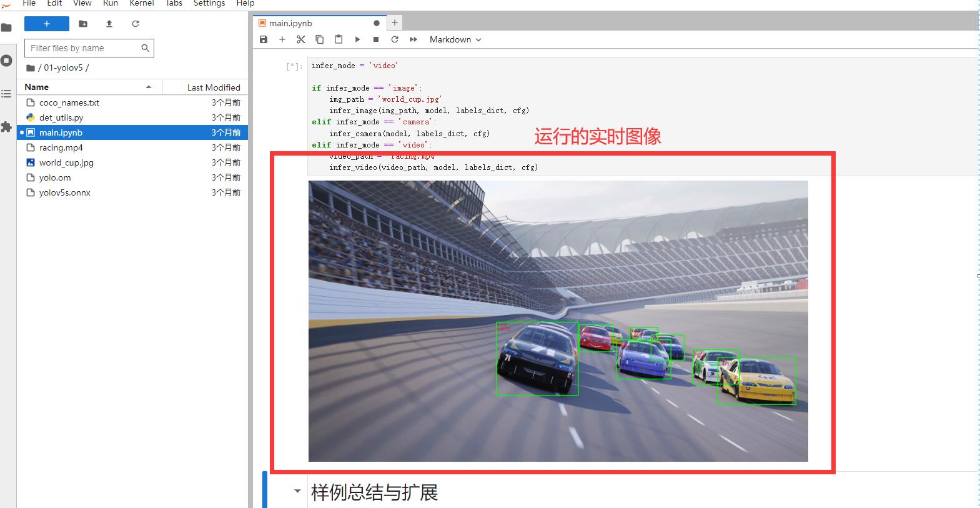Viewport: 980px width, 508px height.
Task: Click the infer_video call code line
Action: click(433, 167)
